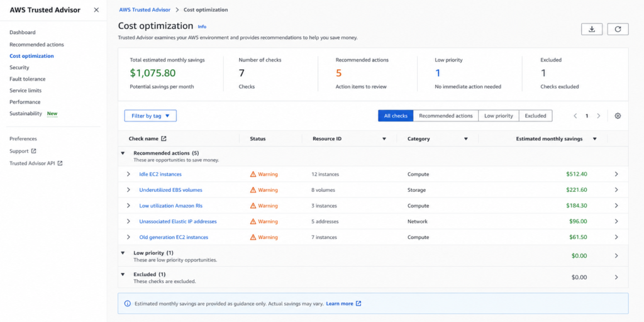This screenshot has height=322, width=644.
Task: Open Dashboard in the sidebar
Action: 23,33
